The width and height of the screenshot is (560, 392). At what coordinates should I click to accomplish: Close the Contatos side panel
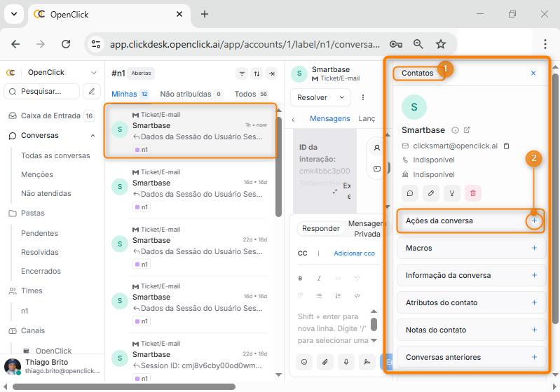533,73
